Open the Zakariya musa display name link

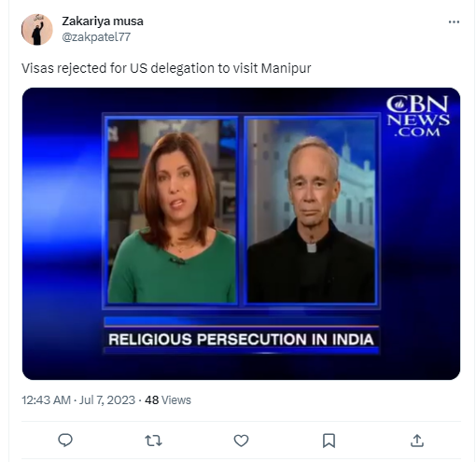pyautogui.click(x=103, y=21)
